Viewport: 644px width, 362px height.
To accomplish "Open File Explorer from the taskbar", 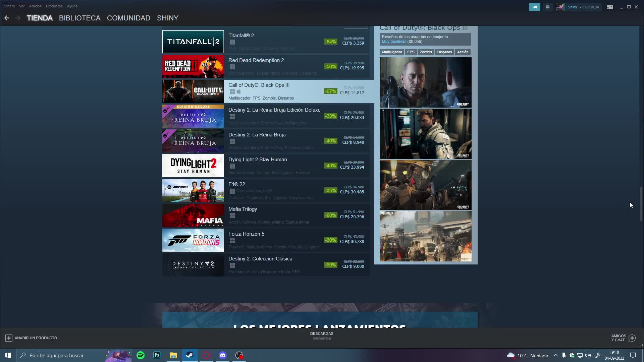I will click(x=173, y=355).
